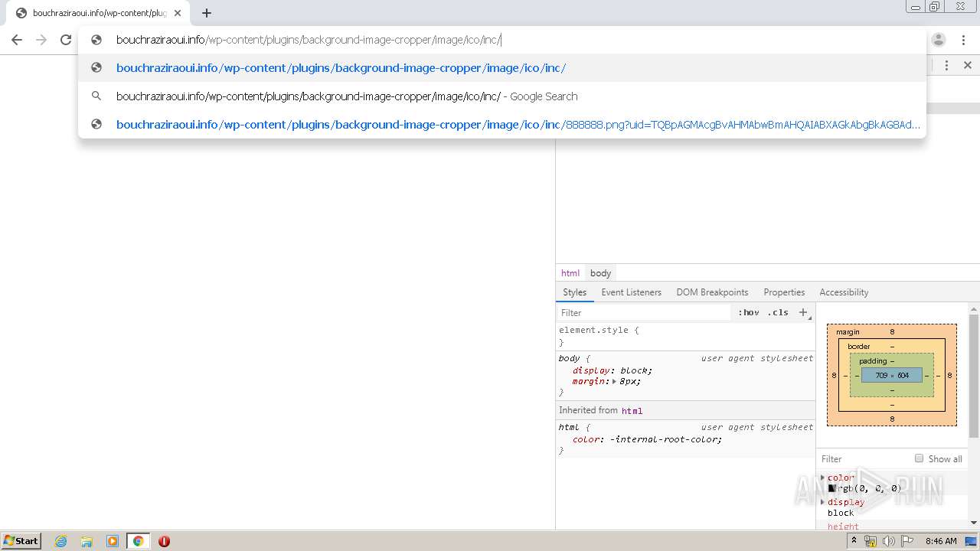Expand the computed color property

(823, 478)
